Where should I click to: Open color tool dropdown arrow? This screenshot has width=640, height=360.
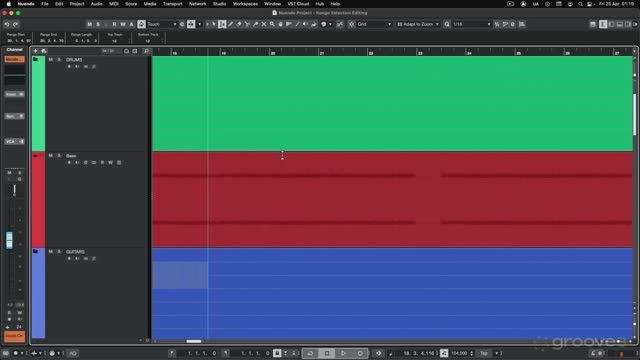[331, 24]
